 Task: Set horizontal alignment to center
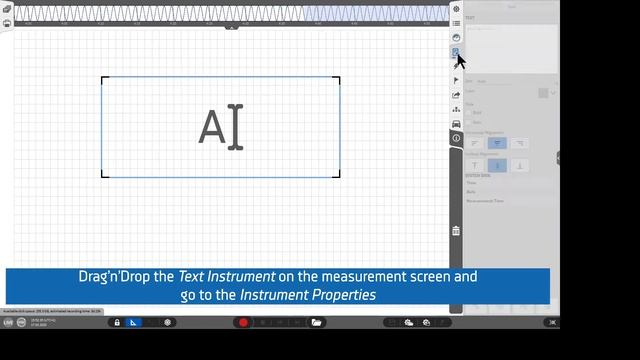497,143
